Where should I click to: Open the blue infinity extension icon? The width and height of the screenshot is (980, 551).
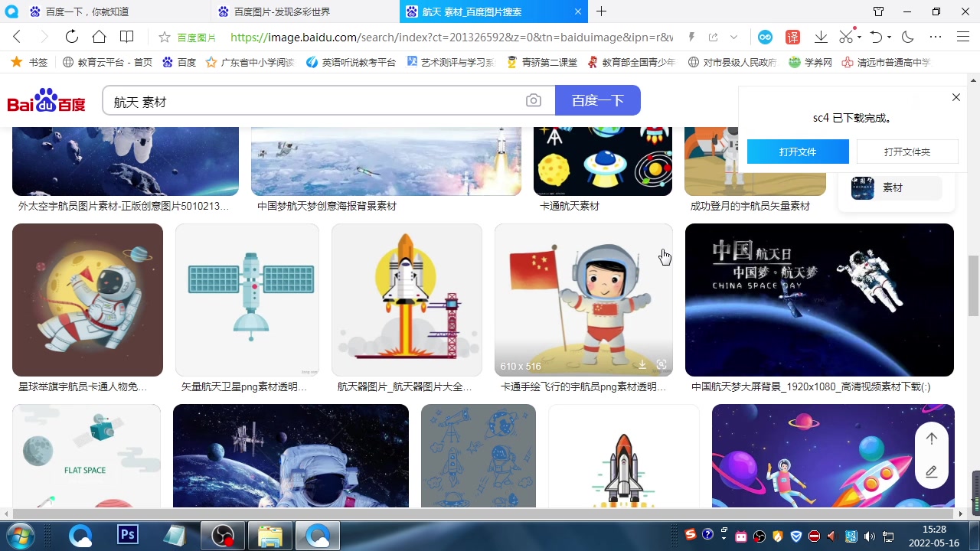[765, 37]
